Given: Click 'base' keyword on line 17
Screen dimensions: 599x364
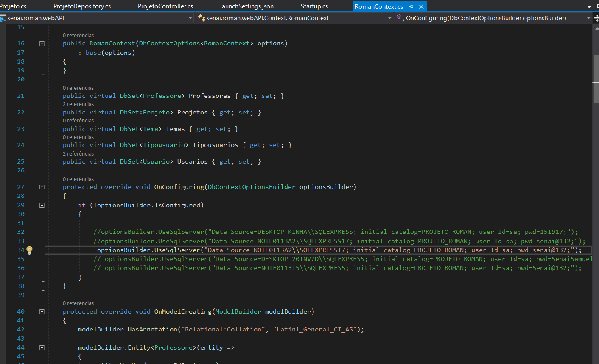Looking at the screenshot, I should pyautogui.click(x=93, y=53).
